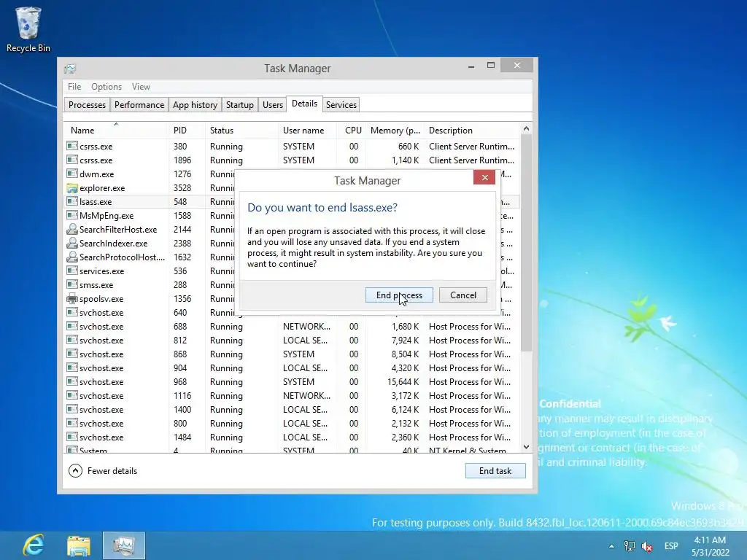The image size is (747, 560).
Task: Click the 15,644 K memory value
Action: pos(403,382)
